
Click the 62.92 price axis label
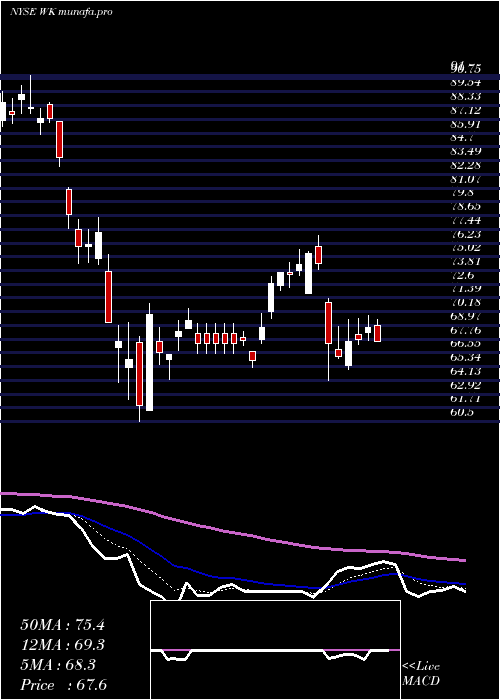click(466, 385)
